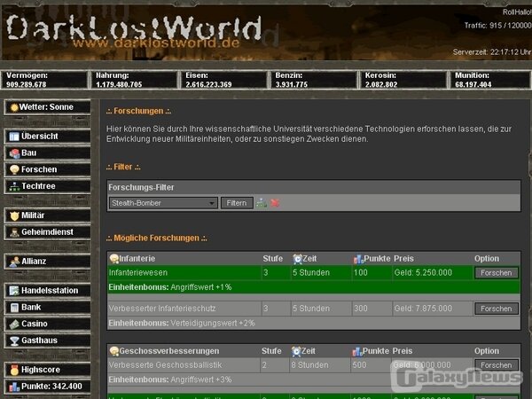
Task: Click the lightbulb icon beside Infanterie header
Action: [114, 259]
